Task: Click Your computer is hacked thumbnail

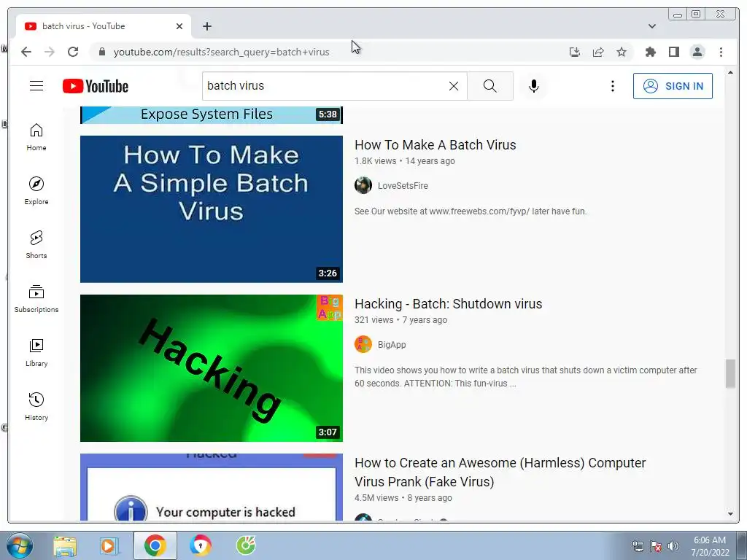Action: 211,486
